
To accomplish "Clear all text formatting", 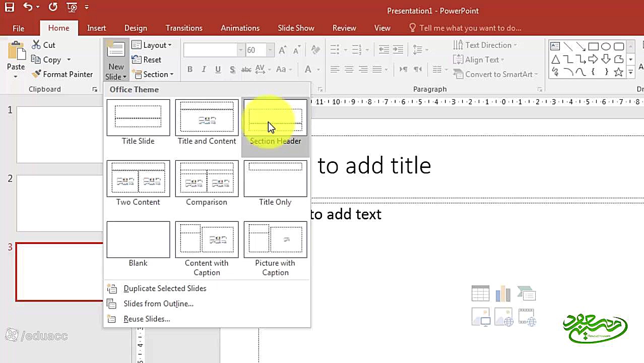I will 316,50.
